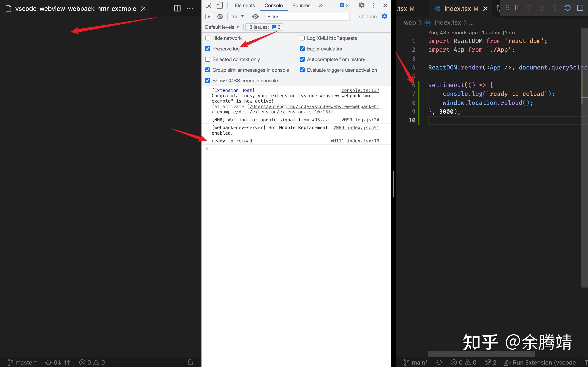Click the split editor icon

pos(177,9)
